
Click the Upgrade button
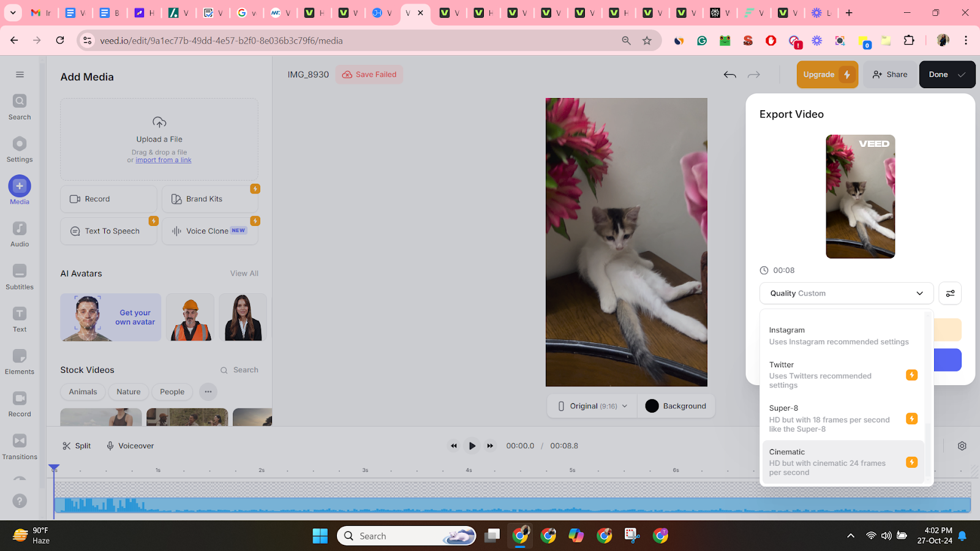826,74
